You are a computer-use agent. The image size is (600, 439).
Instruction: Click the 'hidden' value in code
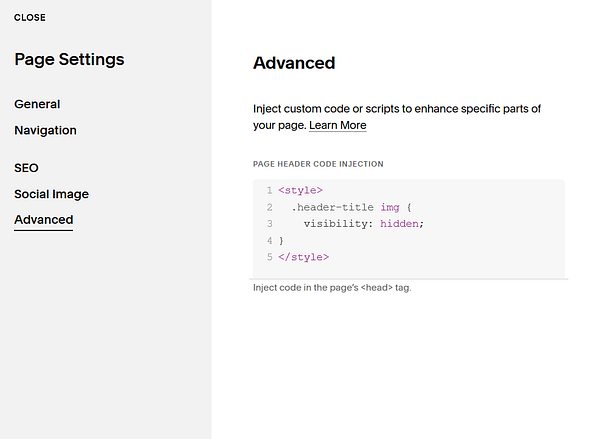[399, 224]
